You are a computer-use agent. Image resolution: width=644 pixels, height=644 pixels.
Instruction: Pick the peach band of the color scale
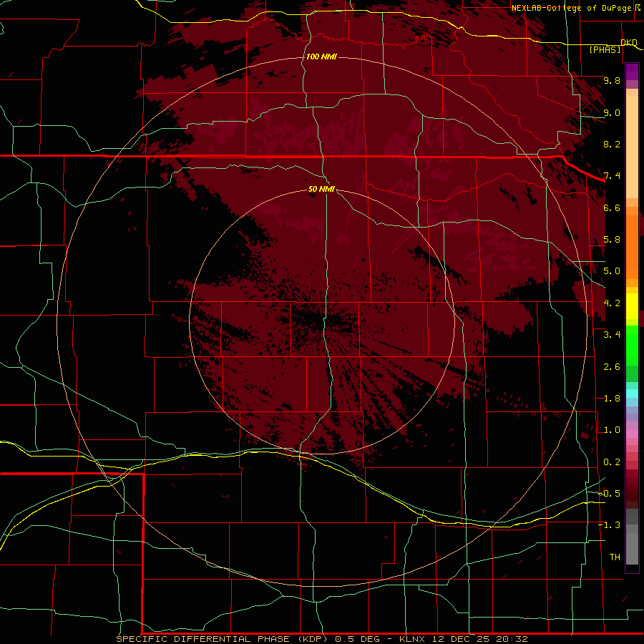632,146
